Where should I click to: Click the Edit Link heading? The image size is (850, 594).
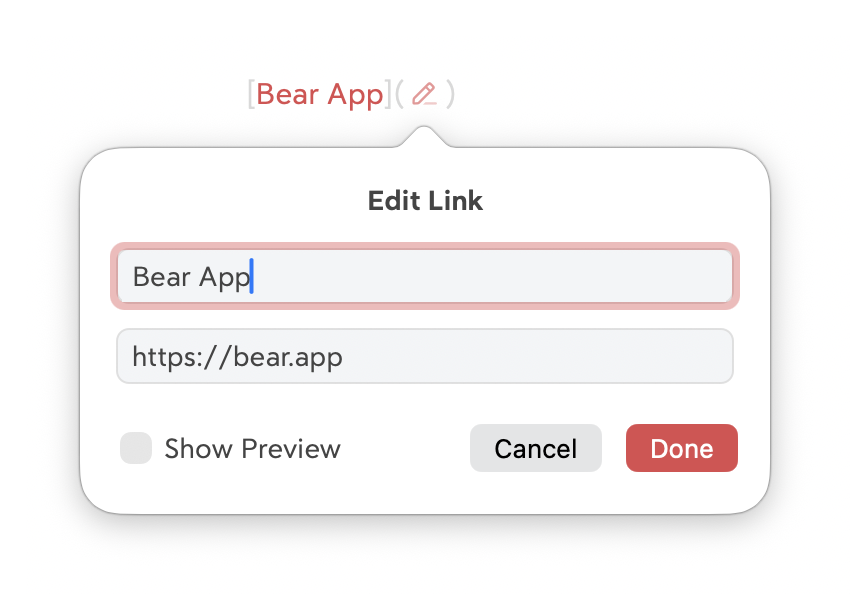click(x=425, y=201)
